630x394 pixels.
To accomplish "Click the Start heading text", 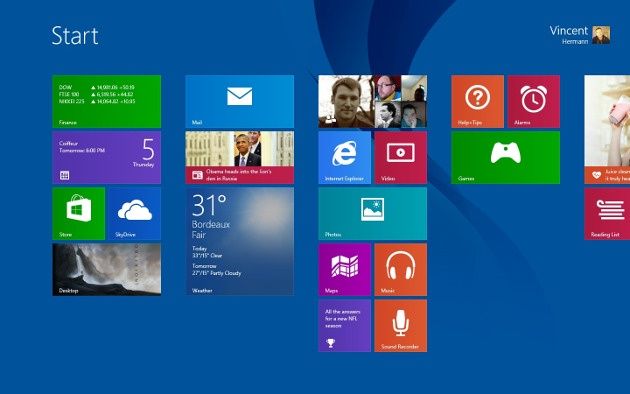I will (75, 36).
